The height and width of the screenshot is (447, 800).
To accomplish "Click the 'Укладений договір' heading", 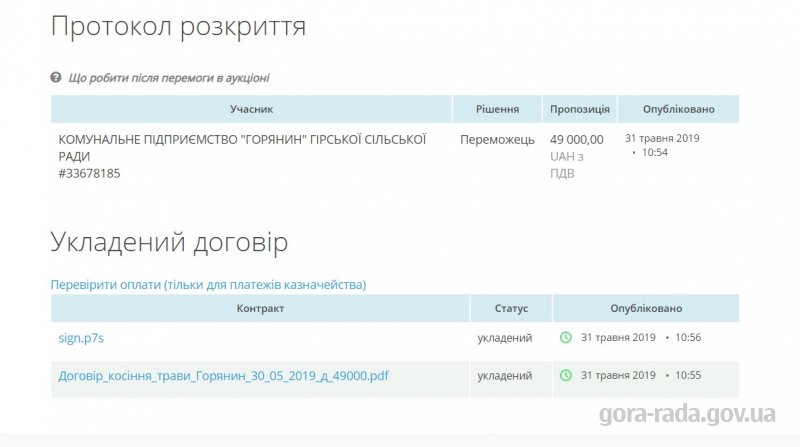I will pyautogui.click(x=169, y=242).
